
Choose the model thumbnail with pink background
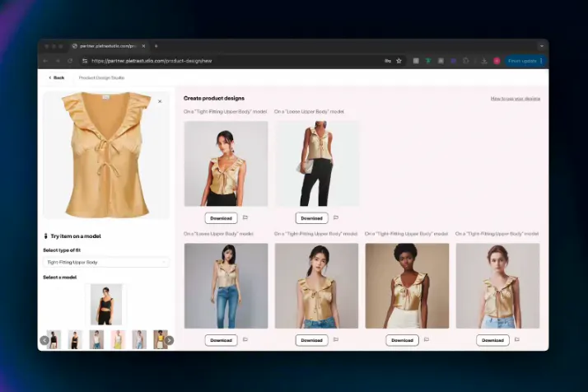coord(118,339)
